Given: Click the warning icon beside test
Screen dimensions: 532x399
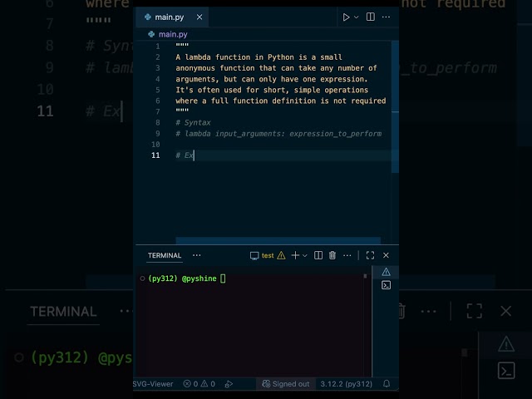Looking at the screenshot, I should point(281,255).
